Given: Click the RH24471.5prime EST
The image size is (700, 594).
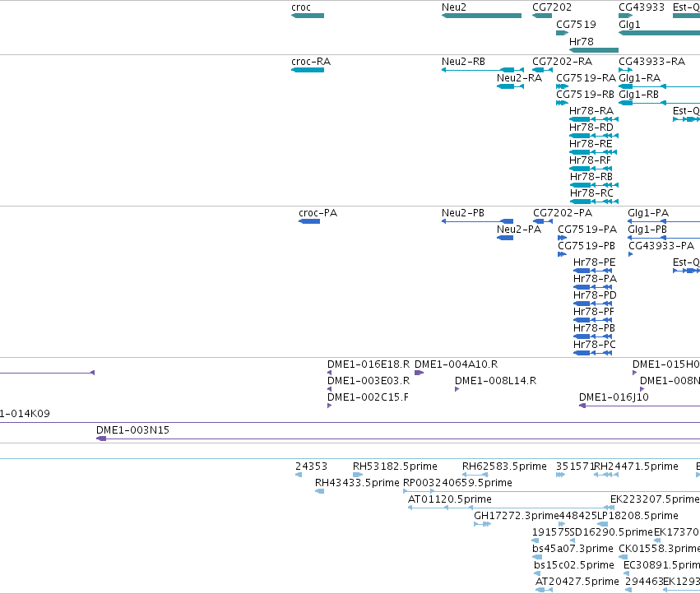Looking at the screenshot, I should [606, 475].
